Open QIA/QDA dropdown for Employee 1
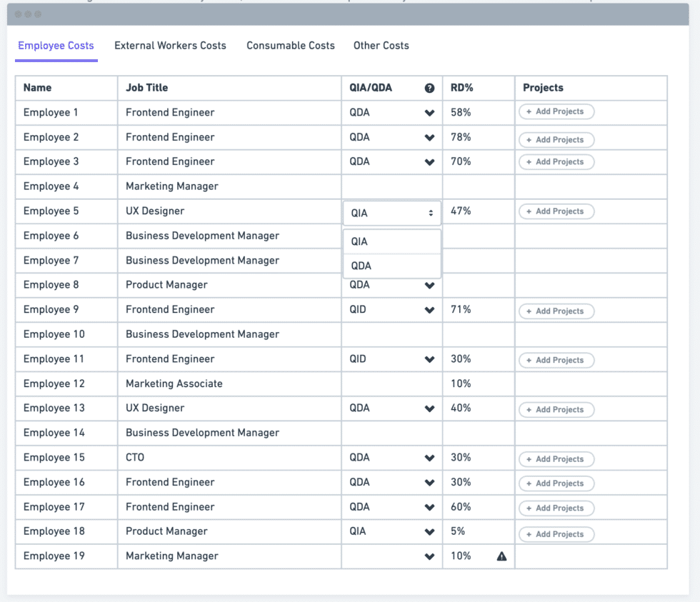 pyautogui.click(x=429, y=113)
